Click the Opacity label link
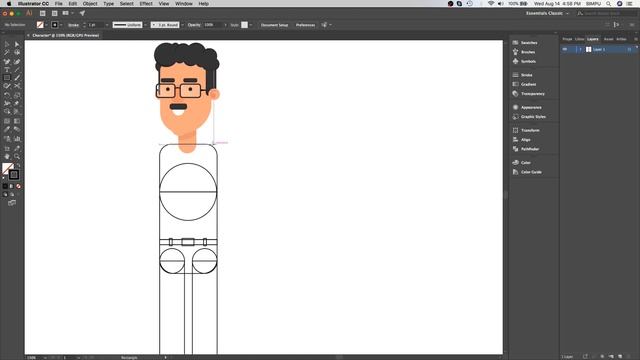 click(x=194, y=25)
